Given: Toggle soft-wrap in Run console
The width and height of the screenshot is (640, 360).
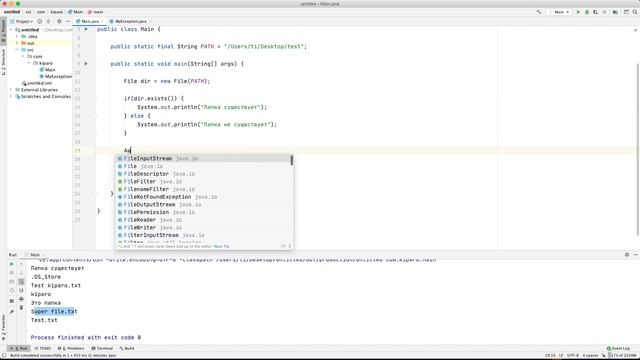Looking at the screenshot, I should click(x=21, y=282).
